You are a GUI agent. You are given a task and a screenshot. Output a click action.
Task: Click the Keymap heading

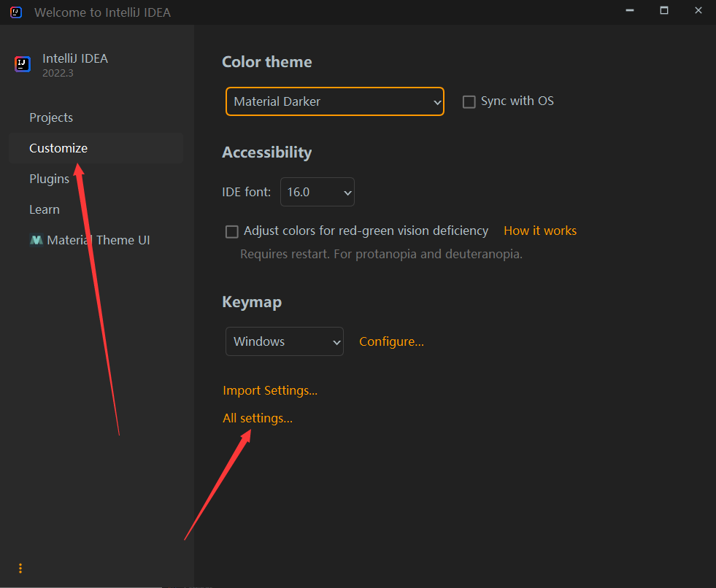[252, 302]
